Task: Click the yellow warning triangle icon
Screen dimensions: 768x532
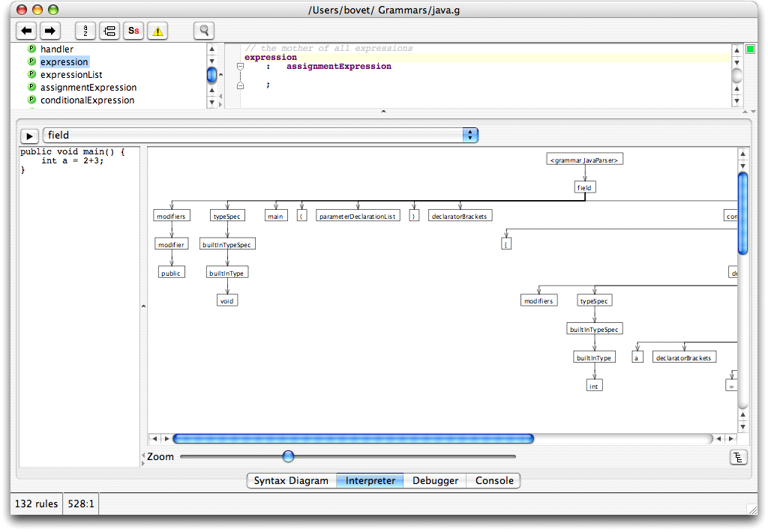Action: pos(157,31)
